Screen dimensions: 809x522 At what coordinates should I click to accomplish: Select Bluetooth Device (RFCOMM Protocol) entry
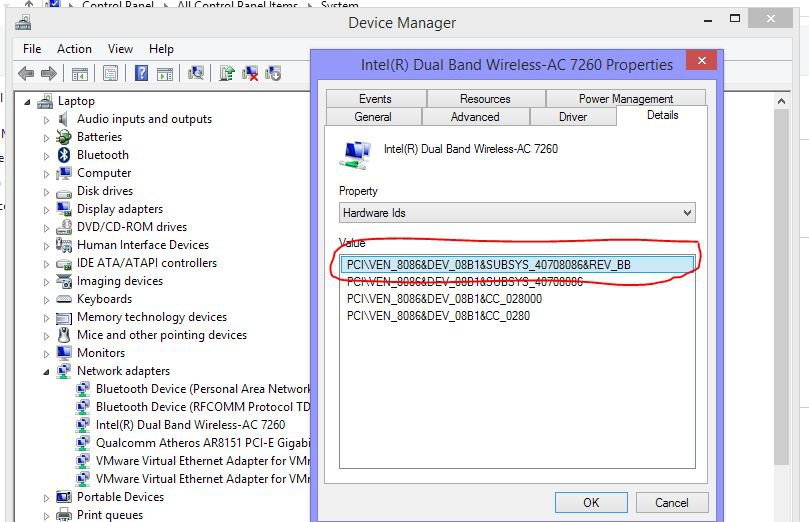coord(203,407)
